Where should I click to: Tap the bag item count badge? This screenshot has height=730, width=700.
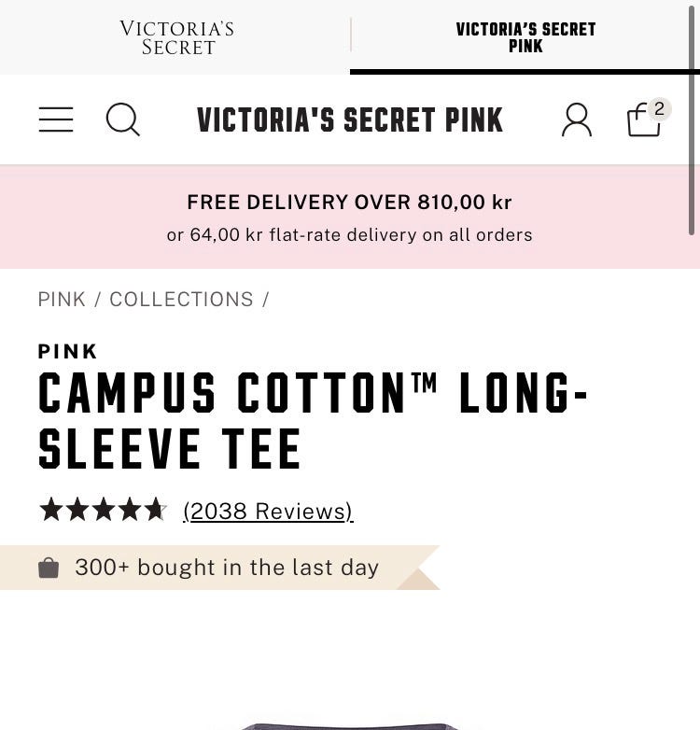[659, 109]
